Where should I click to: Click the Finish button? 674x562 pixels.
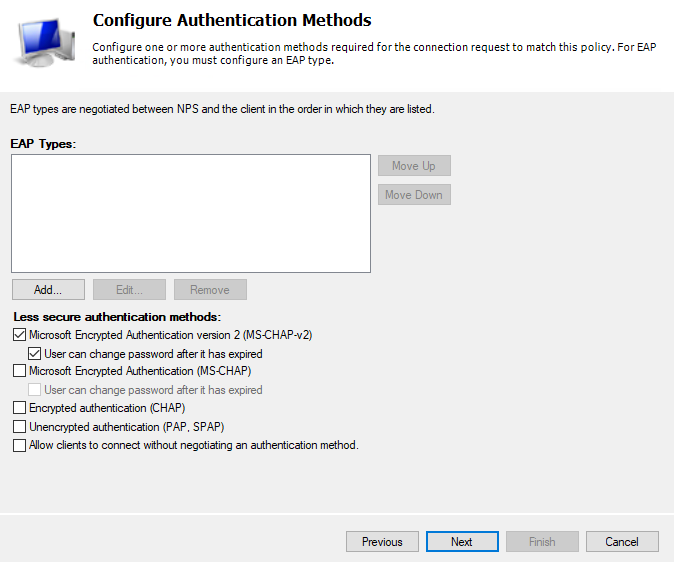pyautogui.click(x=542, y=542)
